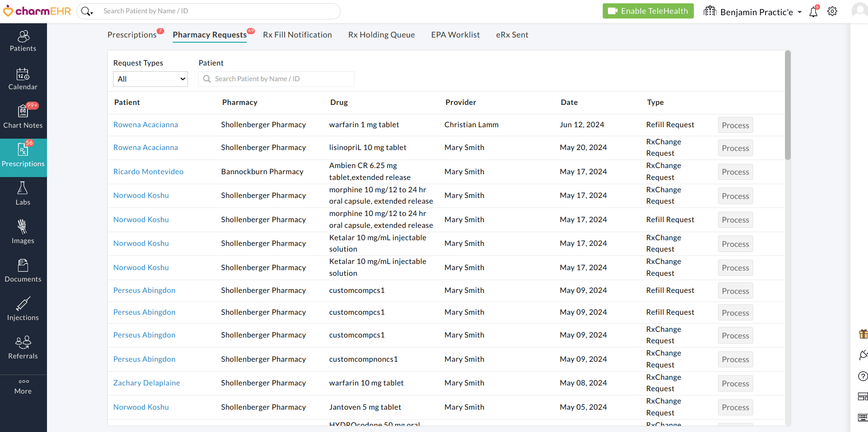Switch to EPA Worklist tab
This screenshot has width=868, height=432.
click(455, 35)
